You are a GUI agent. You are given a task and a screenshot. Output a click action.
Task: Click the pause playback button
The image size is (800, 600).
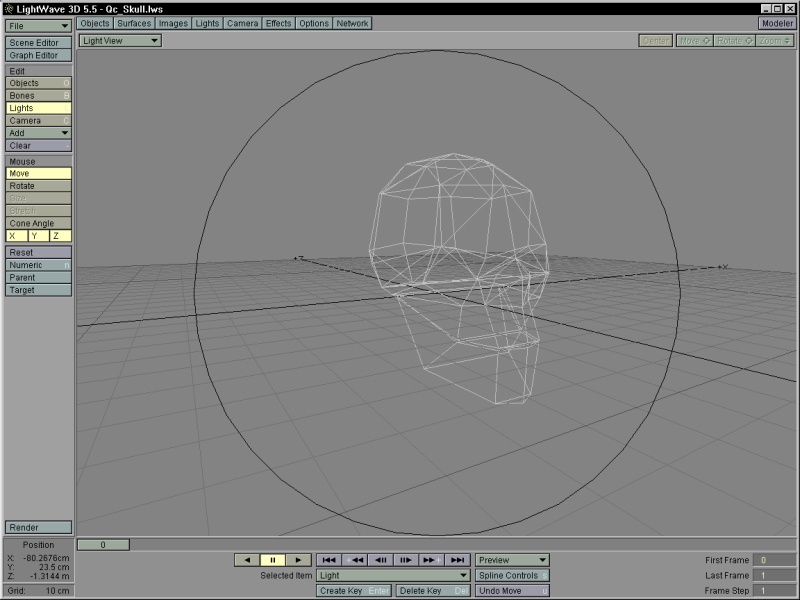coord(273,560)
